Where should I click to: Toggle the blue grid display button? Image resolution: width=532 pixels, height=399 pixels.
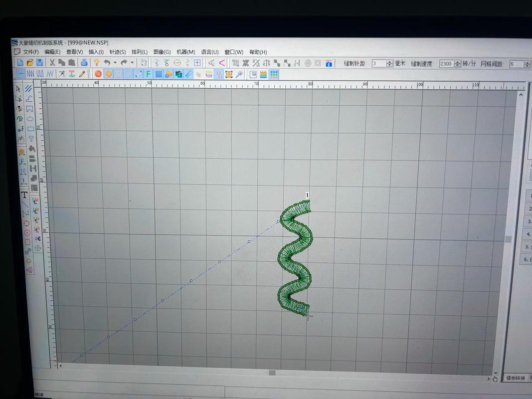(x=158, y=74)
